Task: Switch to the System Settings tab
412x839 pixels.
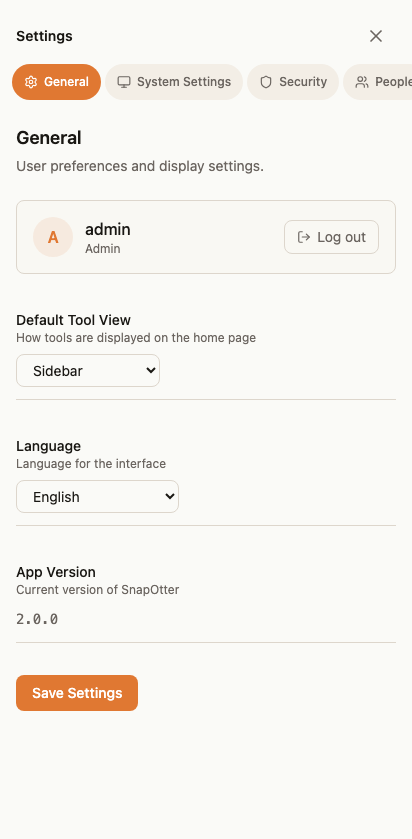Action: (174, 82)
